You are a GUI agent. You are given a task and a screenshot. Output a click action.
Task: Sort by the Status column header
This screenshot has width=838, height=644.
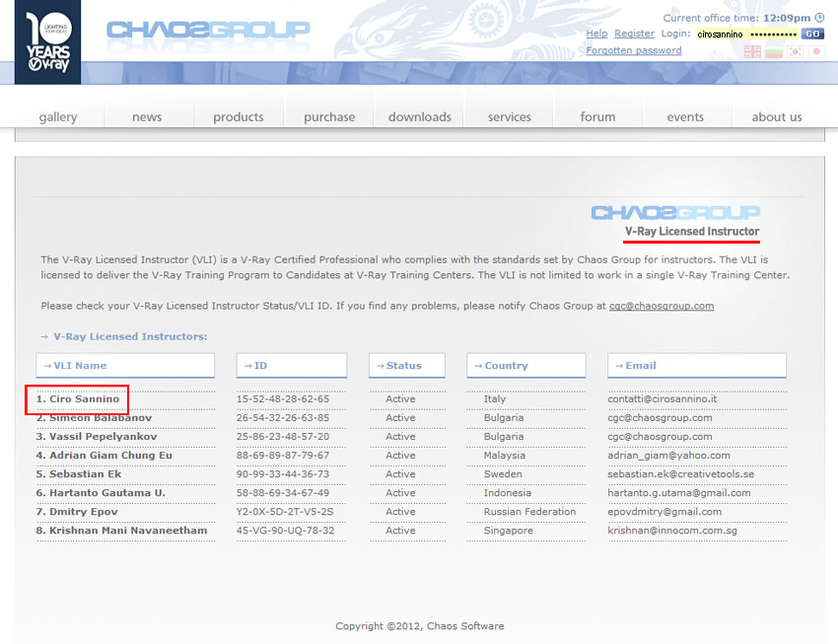tap(407, 366)
